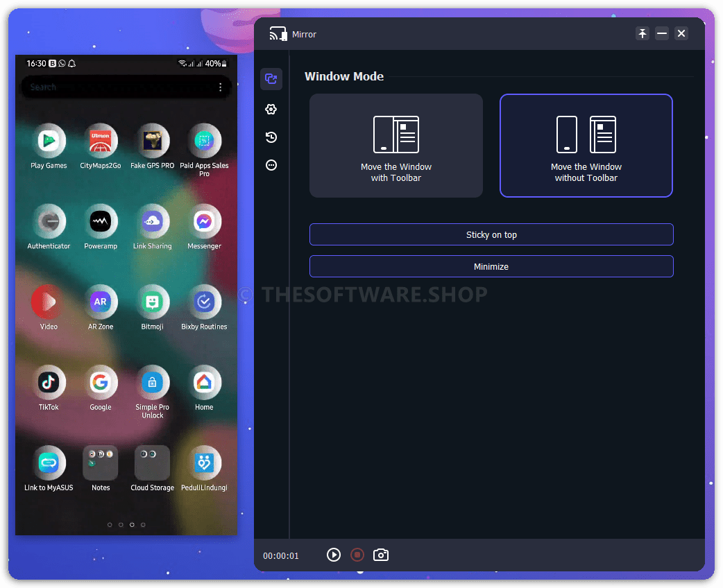
Task: Launch CityMaps2Go app
Action: point(101,141)
